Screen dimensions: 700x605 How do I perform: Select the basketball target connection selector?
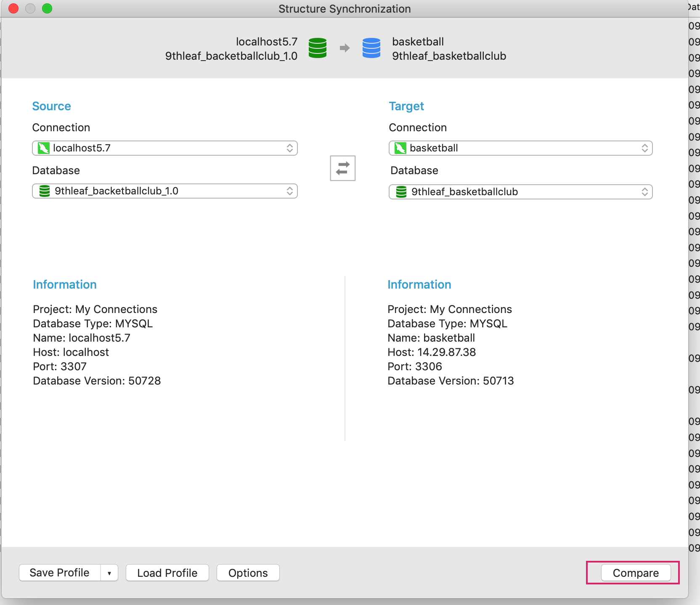pos(645,148)
